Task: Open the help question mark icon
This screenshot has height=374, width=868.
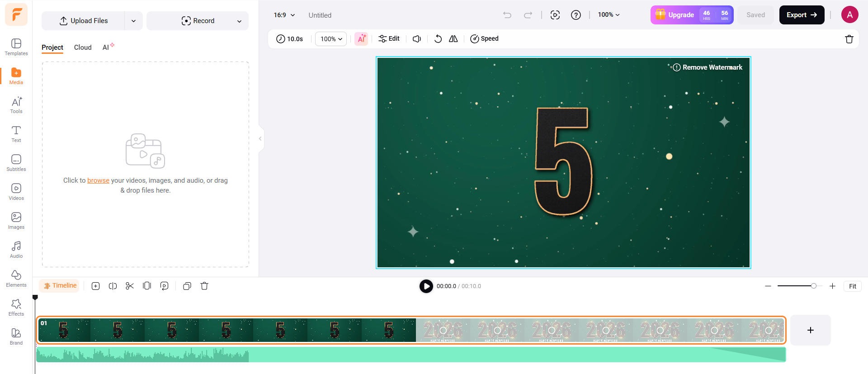Action: click(576, 15)
